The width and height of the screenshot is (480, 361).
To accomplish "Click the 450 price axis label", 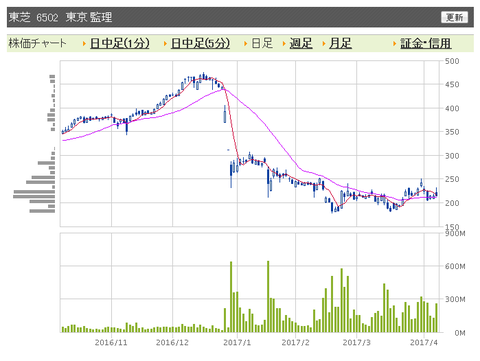I will tap(452, 85).
